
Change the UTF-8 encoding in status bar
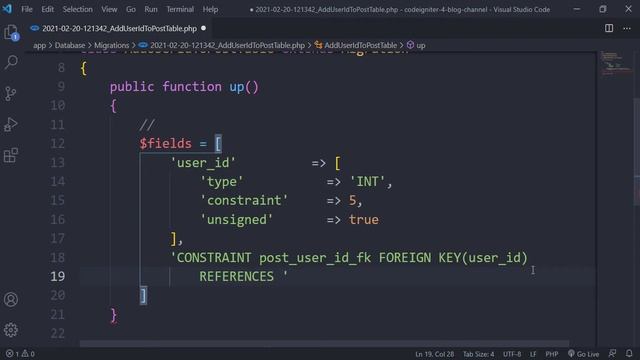pyautogui.click(x=512, y=354)
